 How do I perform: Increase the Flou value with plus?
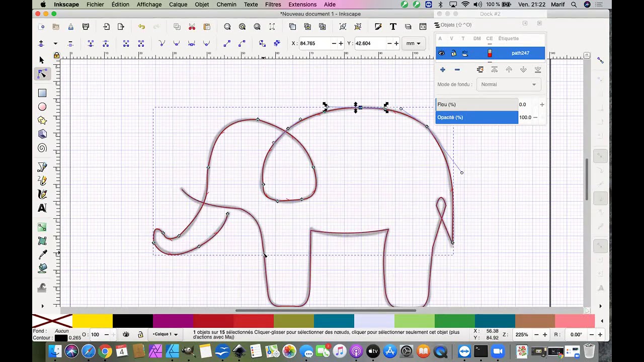(x=542, y=105)
